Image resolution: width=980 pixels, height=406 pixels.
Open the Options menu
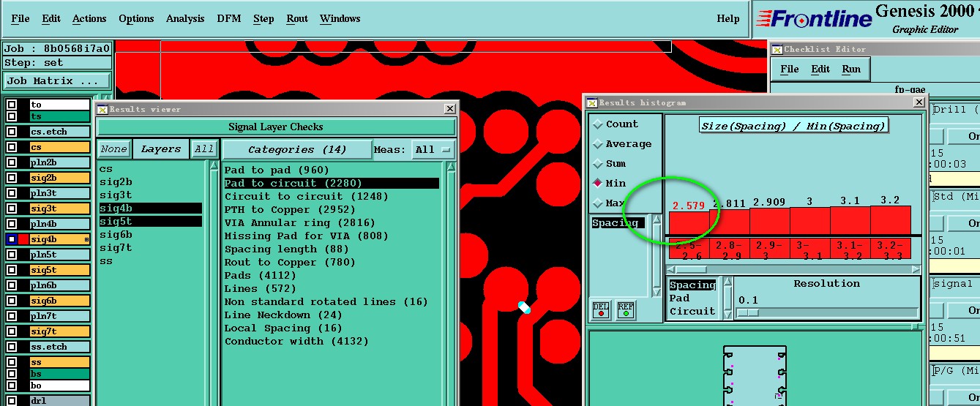pos(136,18)
